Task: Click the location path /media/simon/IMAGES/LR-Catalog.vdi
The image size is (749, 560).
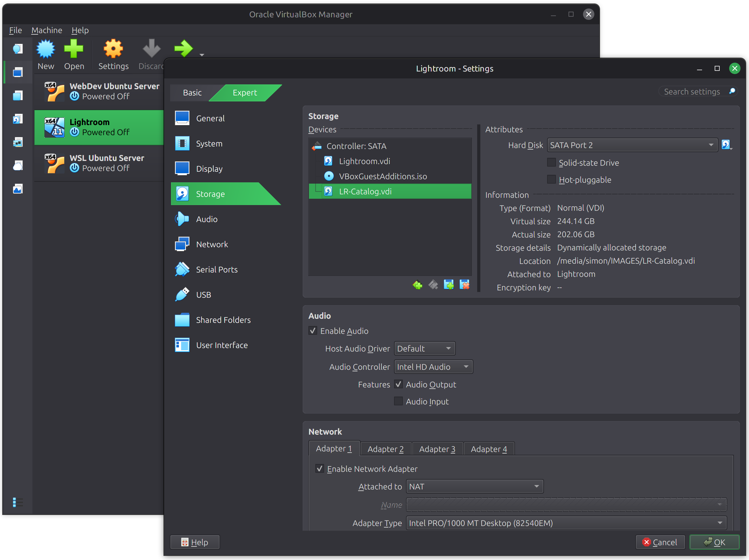Action: pyautogui.click(x=626, y=261)
